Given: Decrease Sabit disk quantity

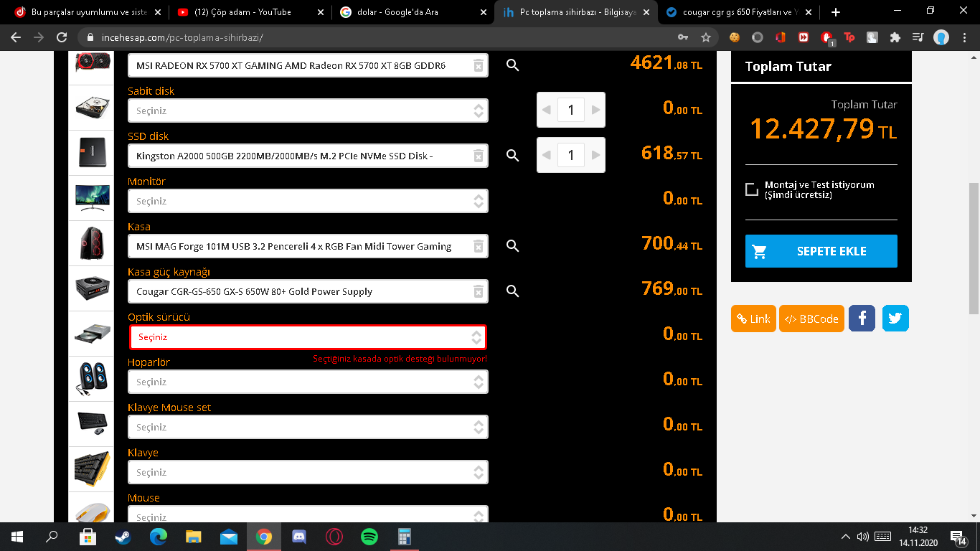Looking at the screenshot, I should pyautogui.click(x=547, y=110).
